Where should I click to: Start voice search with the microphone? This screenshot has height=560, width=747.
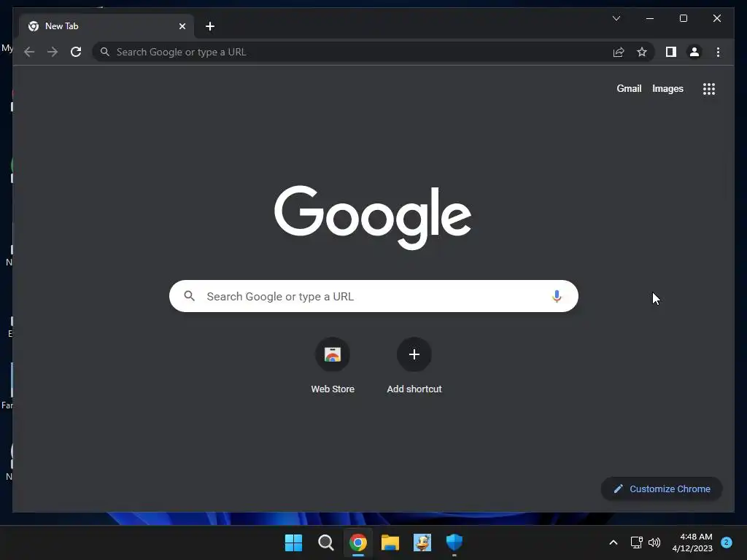[x=557, y=296]
